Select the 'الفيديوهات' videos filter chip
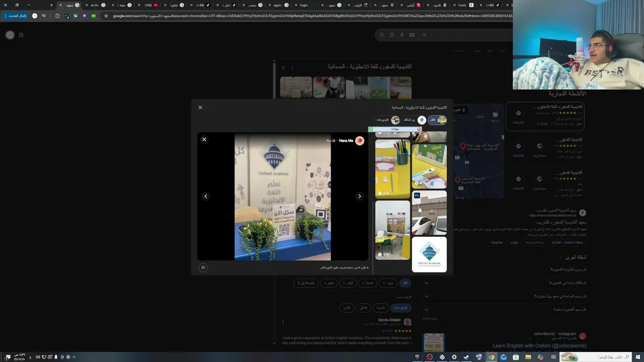Image resolution: width=644 pixels, height=362 pixels. (x=387, y=120)
